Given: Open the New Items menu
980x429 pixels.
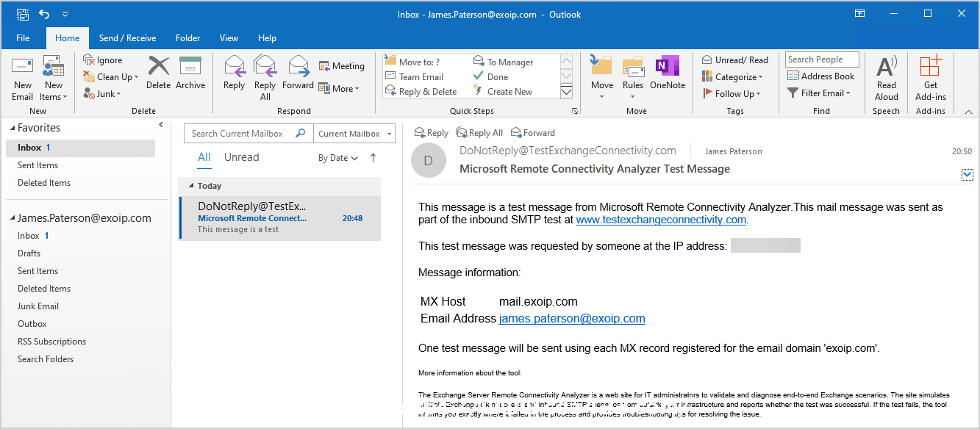Looking at the screenshot, I should pos(54,79).
